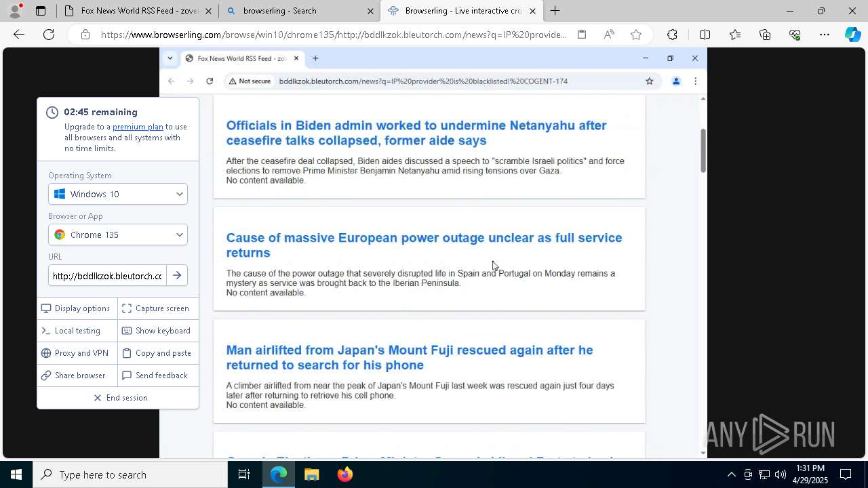Add new tab in inner Chrome
This screenshot has height=488, width=868.
click(315, 58)
